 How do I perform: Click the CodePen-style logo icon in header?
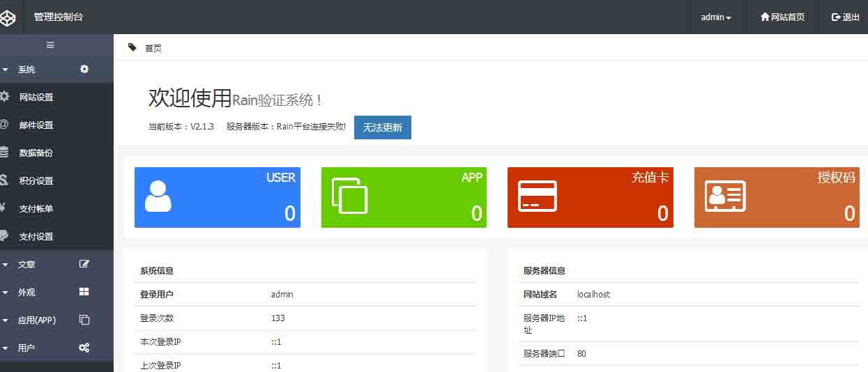click(8, 17)
